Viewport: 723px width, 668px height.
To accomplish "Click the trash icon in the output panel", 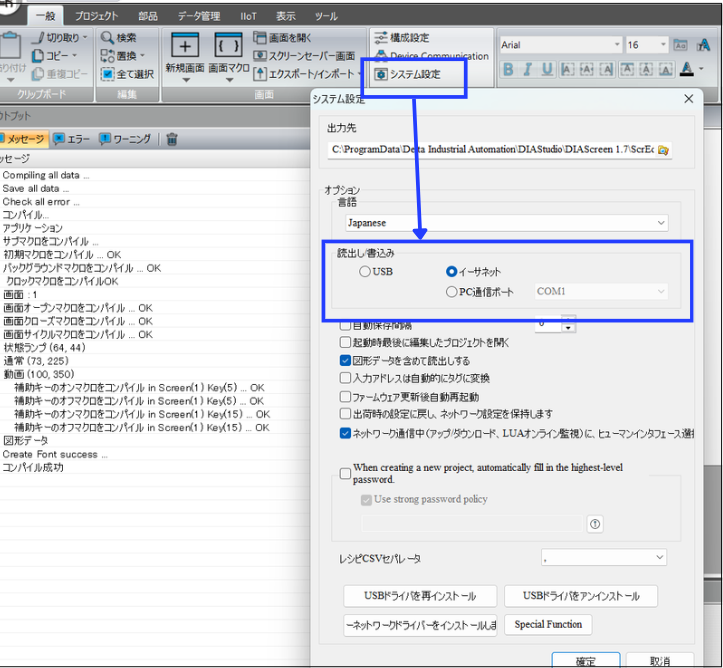I will tap(172, 139).
